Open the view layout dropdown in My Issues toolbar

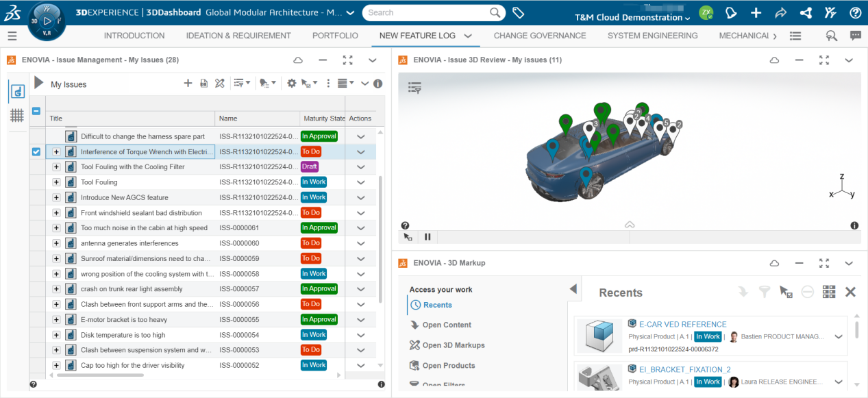(x=346, y=83)
